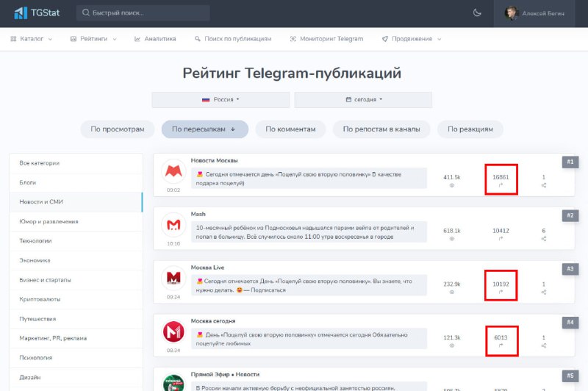Select the По пересылкам sort tab
The image size is (588, 391).
coord(205,129)
